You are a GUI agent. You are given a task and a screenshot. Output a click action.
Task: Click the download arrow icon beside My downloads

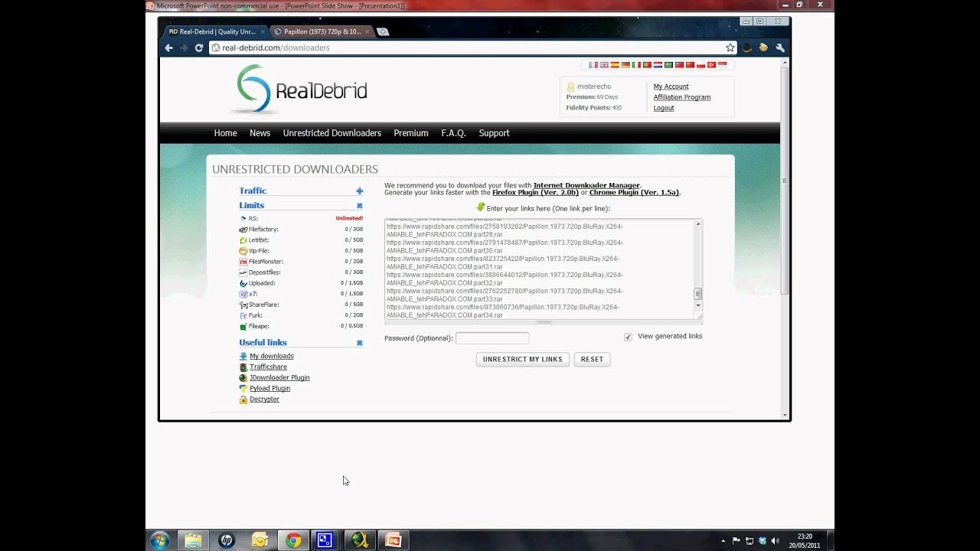(243, 356)
